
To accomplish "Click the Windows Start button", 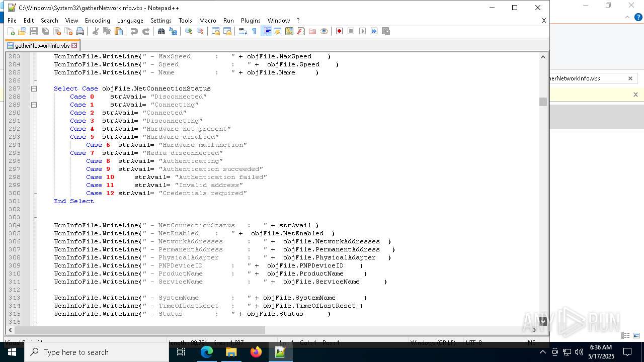I will 12,352.
